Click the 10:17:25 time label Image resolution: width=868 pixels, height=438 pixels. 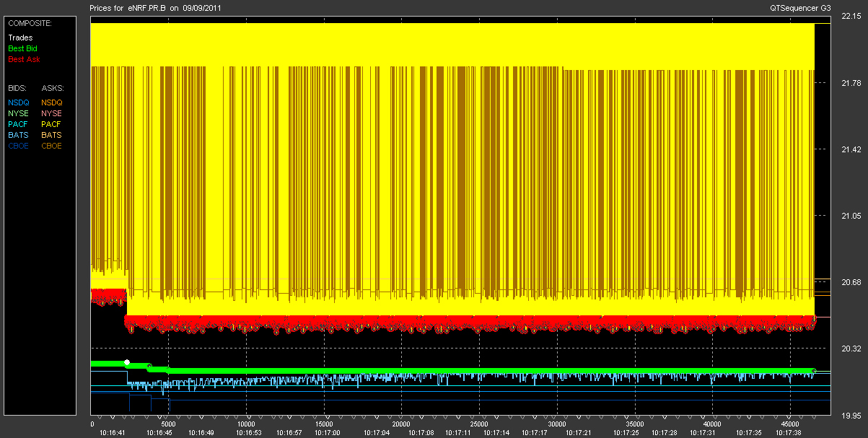pyautogui.click(x=628, y=433)
